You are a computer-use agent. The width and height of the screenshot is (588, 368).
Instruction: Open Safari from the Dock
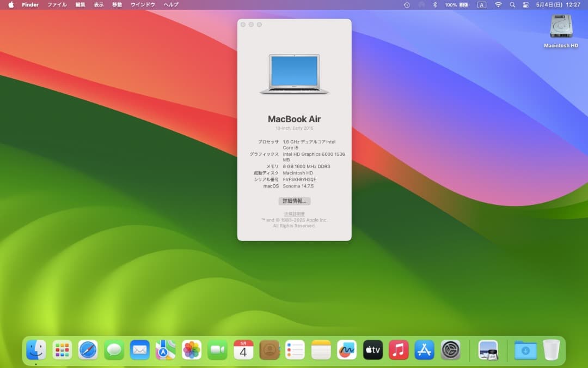[x=88, y=349]
